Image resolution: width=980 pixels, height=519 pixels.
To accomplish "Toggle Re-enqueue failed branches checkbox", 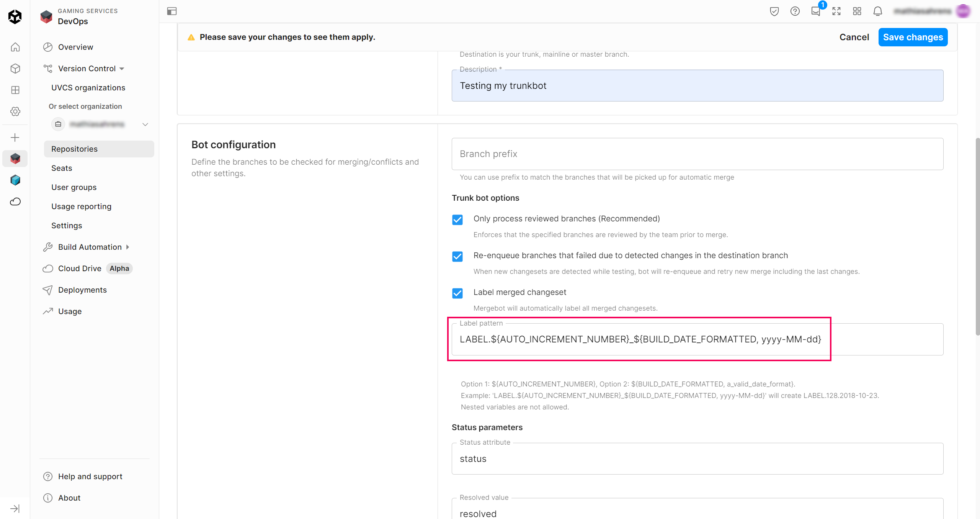I will point(457,256).
